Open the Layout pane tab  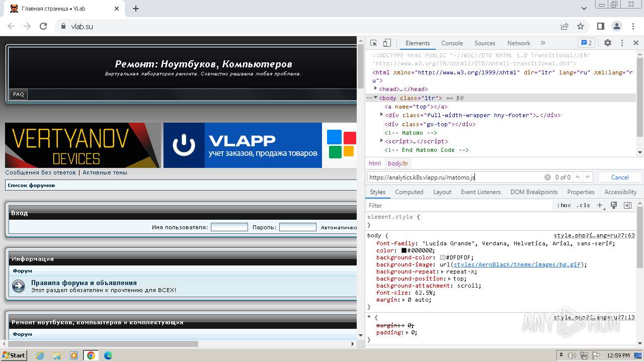(x=442, y=192)
